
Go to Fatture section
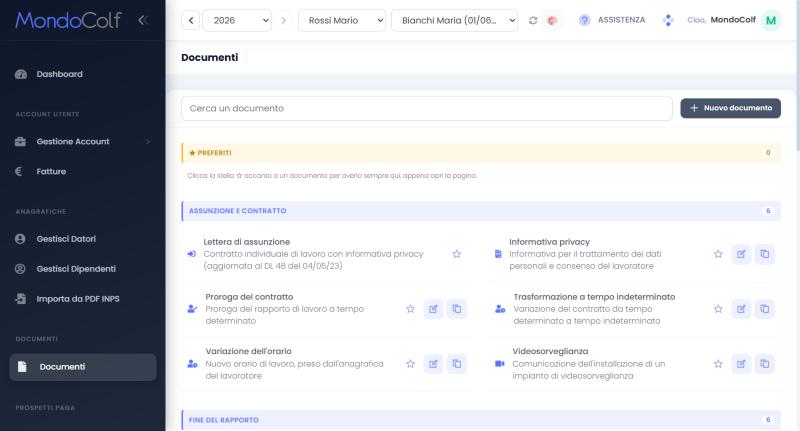(51, 171)
